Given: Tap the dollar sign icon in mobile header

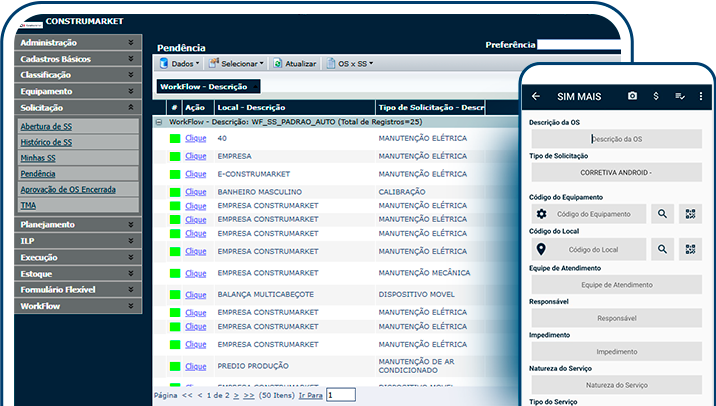Looking at the screenshot, I should [x=656, y=96].
